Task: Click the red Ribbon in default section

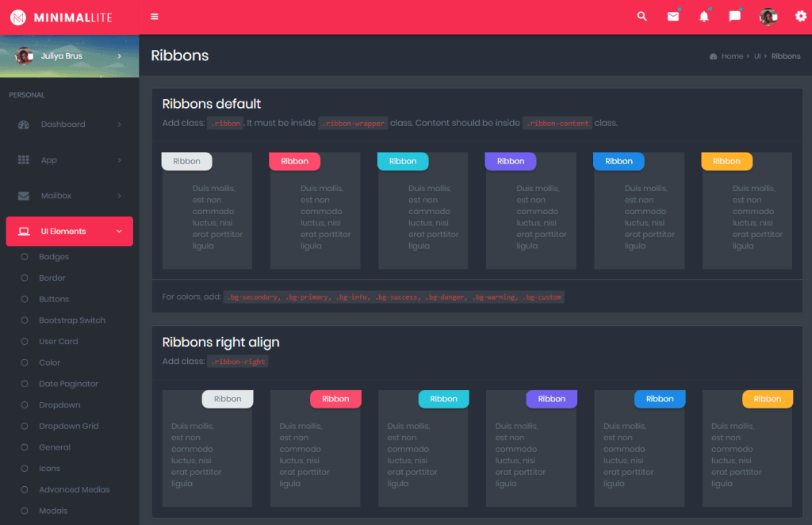Action: pos(295,162)
